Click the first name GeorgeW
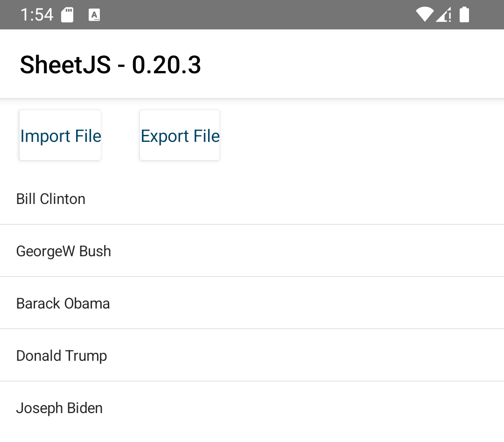The height and width of the screenshot is (442, 504). pos(46,251)
